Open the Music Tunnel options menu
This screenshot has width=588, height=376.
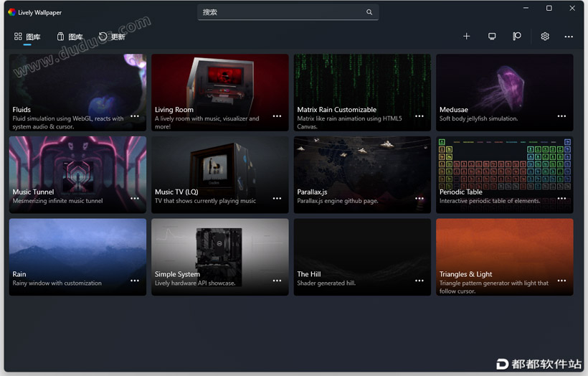(x=135, y=199)
